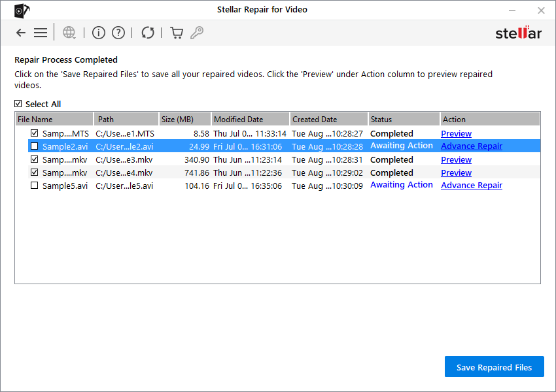This screenshot has height=392, width=556.
Task: Select the Sample5.avi file name
Action: (x=65, y=186)
